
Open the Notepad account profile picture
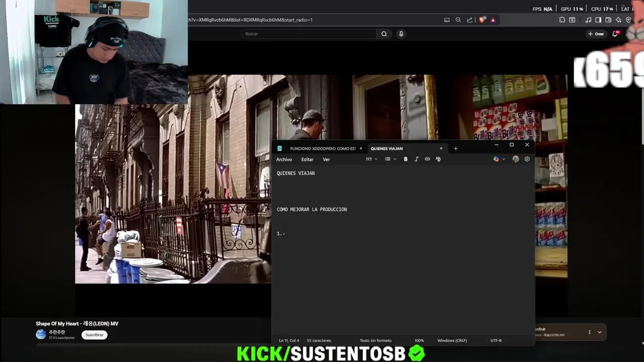click(516, 159)
